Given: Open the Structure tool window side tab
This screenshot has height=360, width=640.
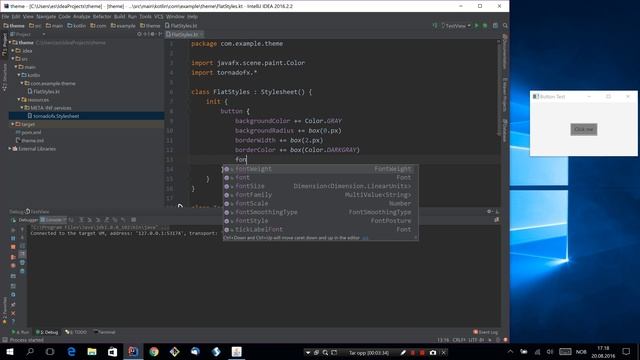Looking at the screenshot, I should point(4,78).
